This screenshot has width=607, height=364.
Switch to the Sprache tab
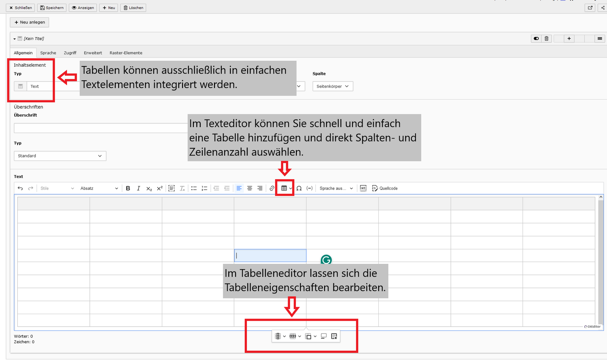click(x=48, y=53)
